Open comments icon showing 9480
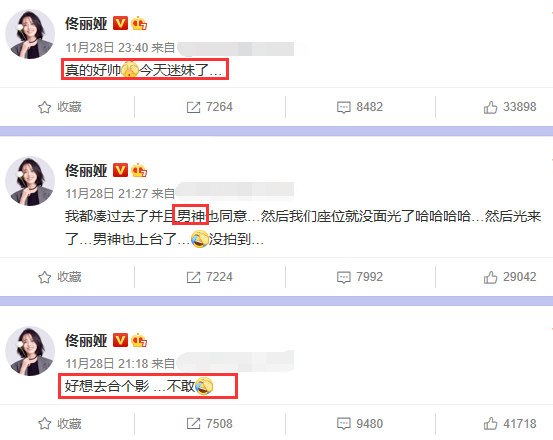553x440 pixels. tap(344, 423)
